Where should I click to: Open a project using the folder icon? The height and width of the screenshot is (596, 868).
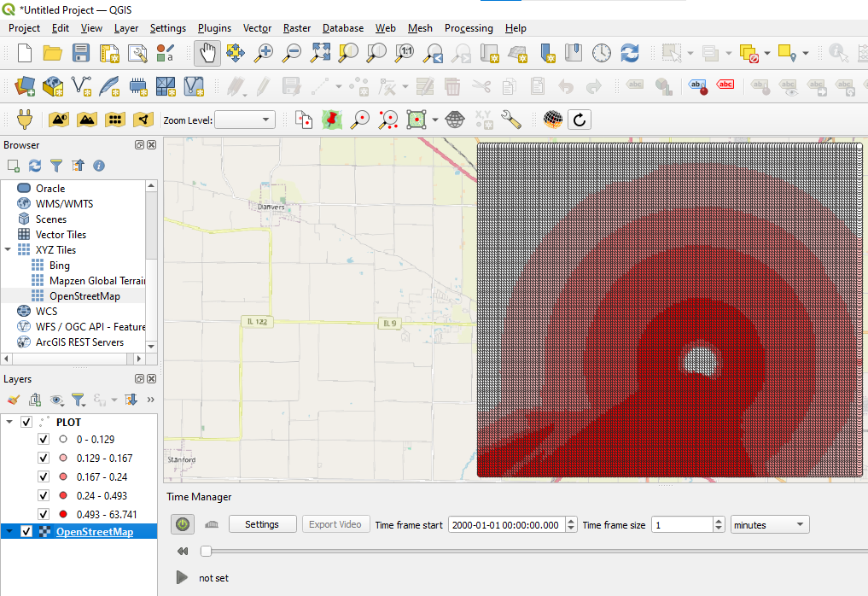[53, 53]
